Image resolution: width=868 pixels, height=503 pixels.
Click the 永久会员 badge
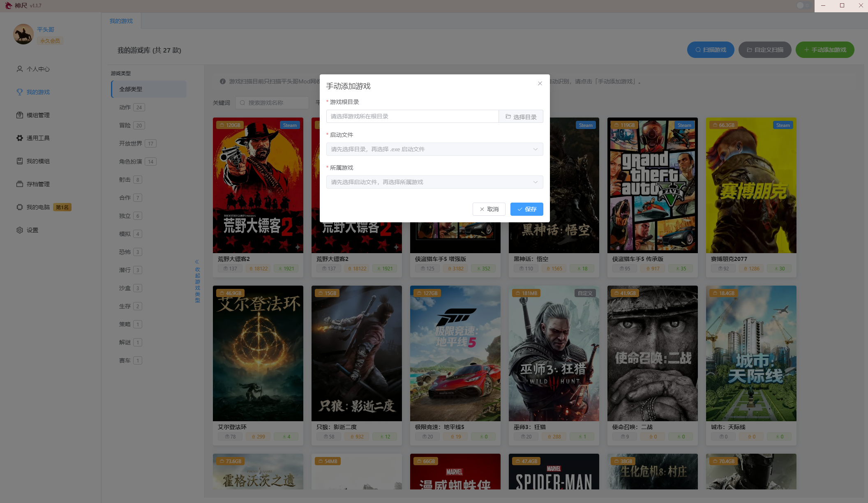[50, 41]
